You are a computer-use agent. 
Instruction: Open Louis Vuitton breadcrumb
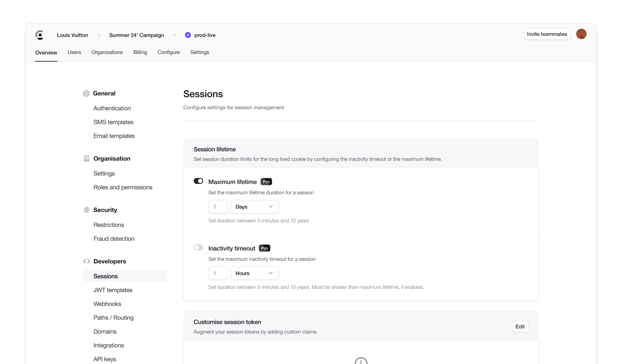coord(73,35)
